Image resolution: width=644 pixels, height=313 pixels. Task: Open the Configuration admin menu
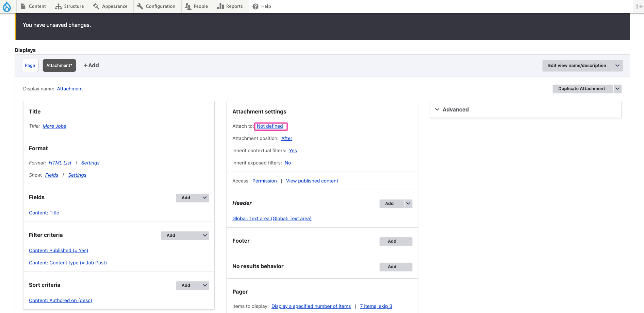tap(156, 6)
